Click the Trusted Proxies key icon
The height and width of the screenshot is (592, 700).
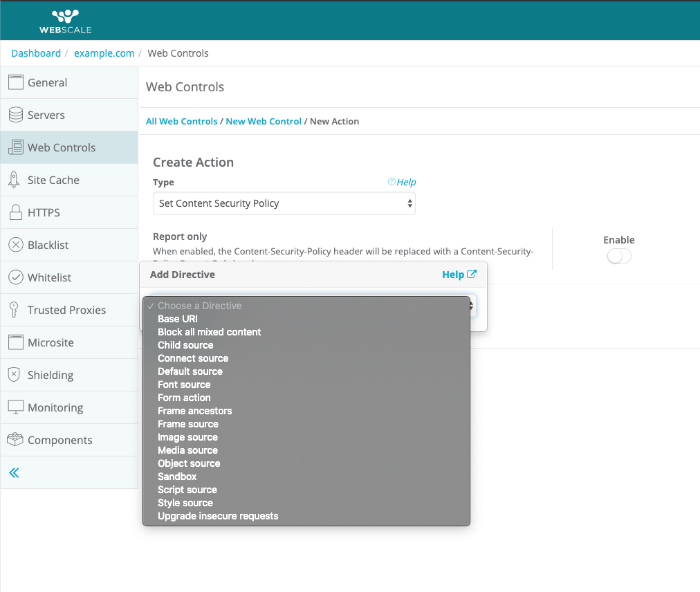pyautogui.click(x=14, y=310)
